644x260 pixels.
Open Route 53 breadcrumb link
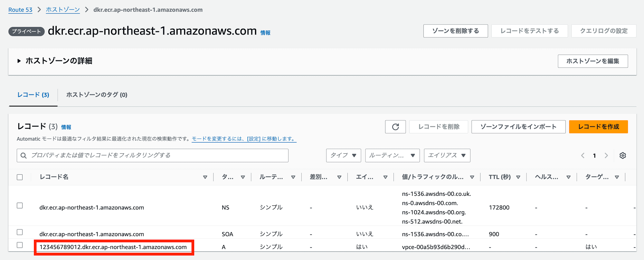(x=20, y=10)
